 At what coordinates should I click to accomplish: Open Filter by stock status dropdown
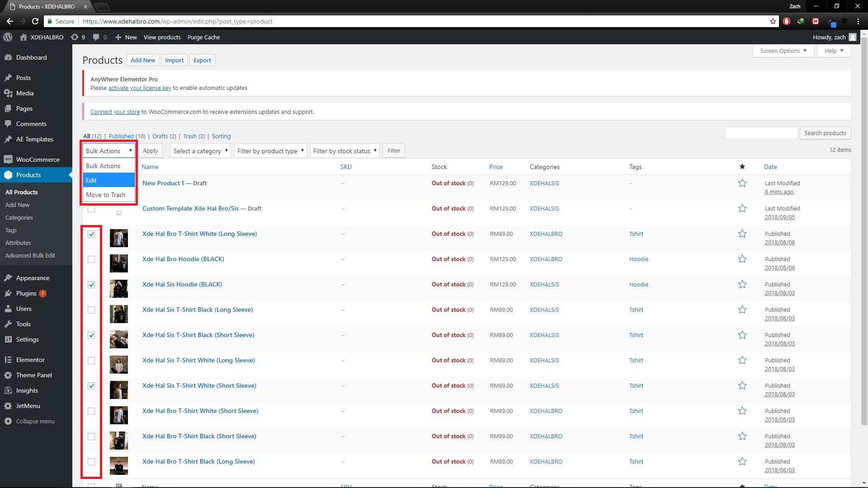pos(344,151)
